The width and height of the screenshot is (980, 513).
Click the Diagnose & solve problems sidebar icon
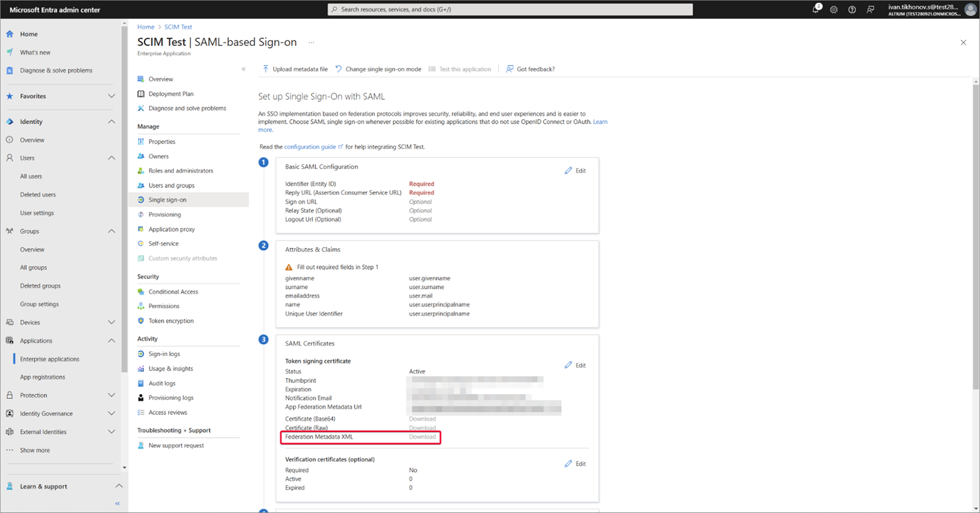click(10, 70)
